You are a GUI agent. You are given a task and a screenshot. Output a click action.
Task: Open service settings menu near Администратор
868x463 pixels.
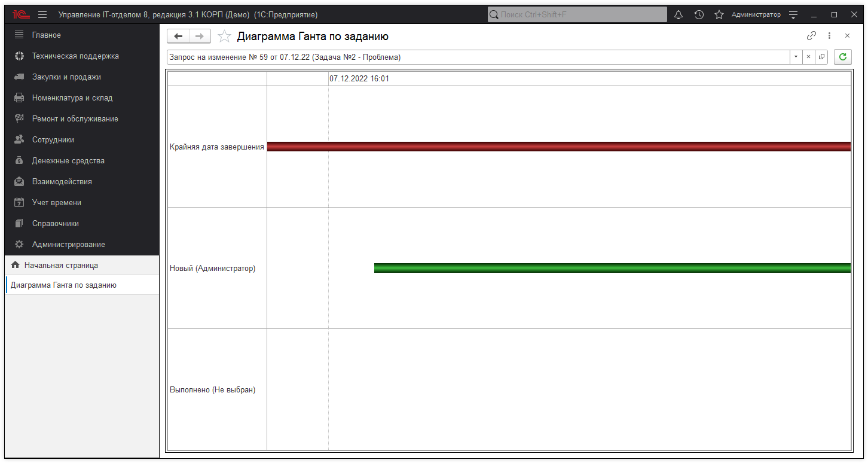point(793,14)
